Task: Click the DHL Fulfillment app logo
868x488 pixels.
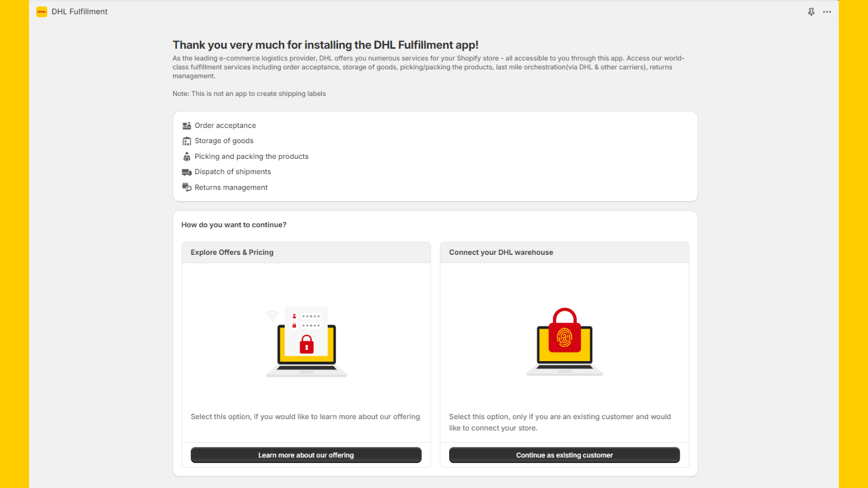Action: (x=41, y=11)
